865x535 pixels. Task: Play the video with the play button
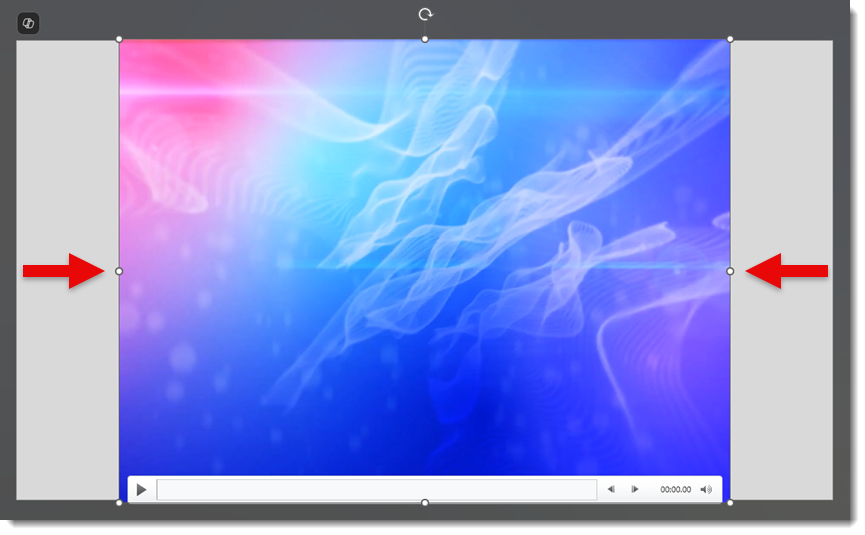(141, 490)
